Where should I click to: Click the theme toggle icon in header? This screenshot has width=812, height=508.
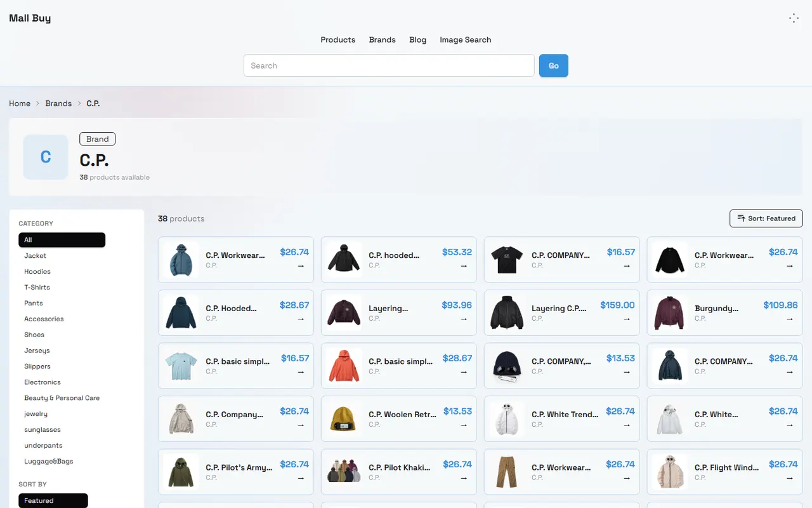[794, 18]
